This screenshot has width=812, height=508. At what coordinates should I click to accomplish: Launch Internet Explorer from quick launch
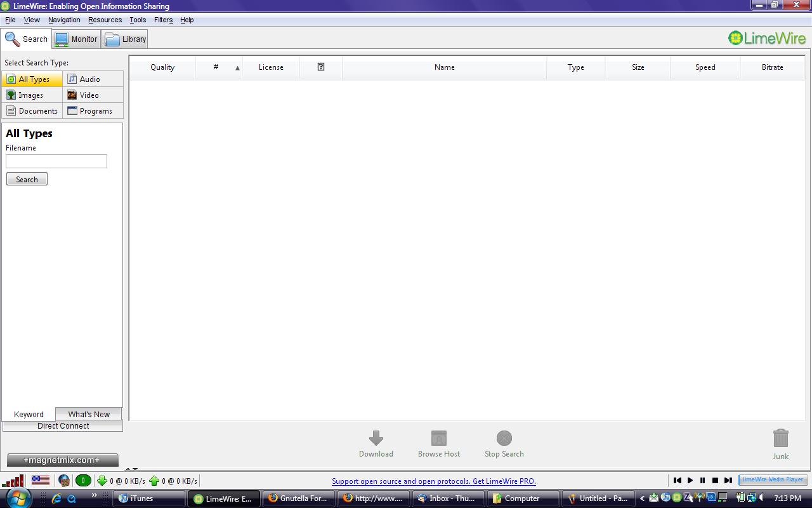(x=56, y=498)
